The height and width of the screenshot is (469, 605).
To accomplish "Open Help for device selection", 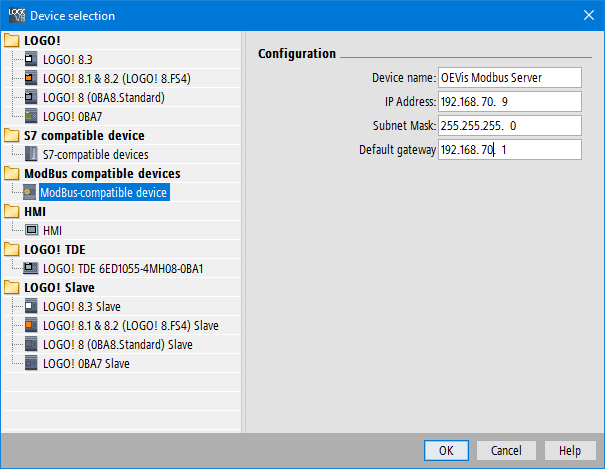I will [x=569, y=451].
